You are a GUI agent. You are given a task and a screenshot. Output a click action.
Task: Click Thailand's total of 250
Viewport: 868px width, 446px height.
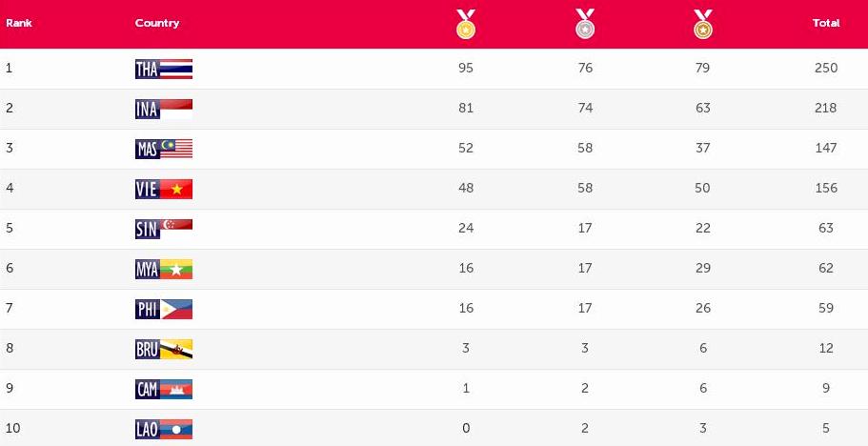pyautogui.click(x=826, y=68)
